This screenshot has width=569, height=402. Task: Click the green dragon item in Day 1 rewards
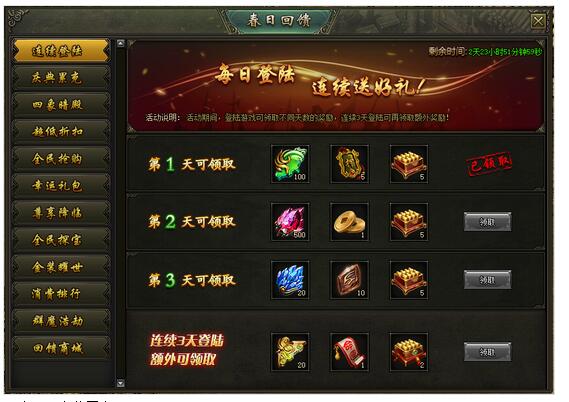tap(290, 164)
